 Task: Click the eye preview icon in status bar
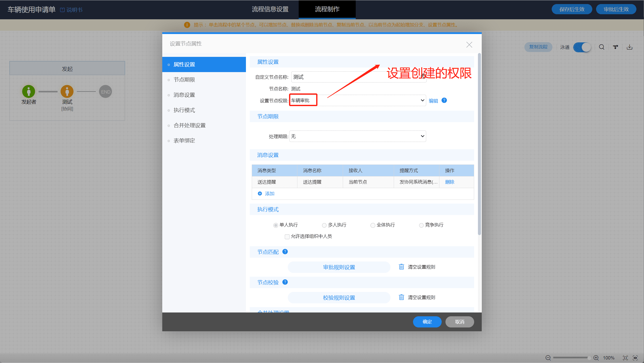click(635, 358)
